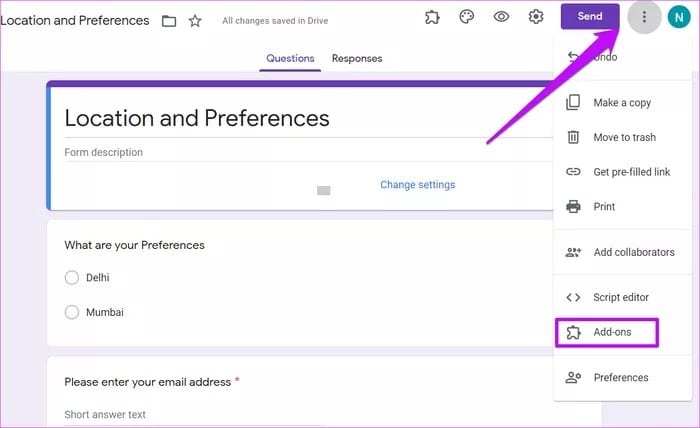Click the email address question title

pos(148,382)
